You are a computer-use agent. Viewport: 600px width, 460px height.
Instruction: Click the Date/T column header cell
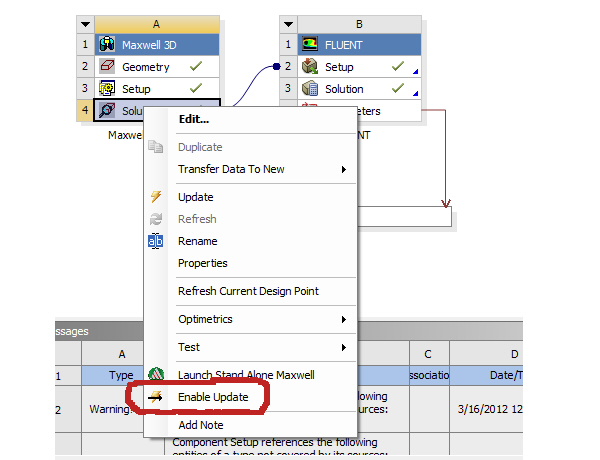pyautogui.click(x=486, y=375)
